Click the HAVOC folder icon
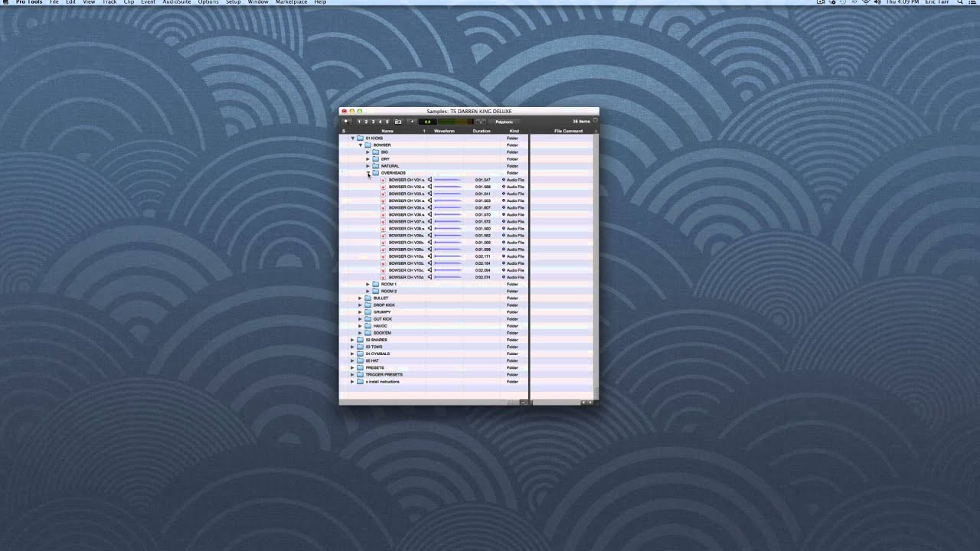Screen dimensions: 980x551 (x=367, y=326)
